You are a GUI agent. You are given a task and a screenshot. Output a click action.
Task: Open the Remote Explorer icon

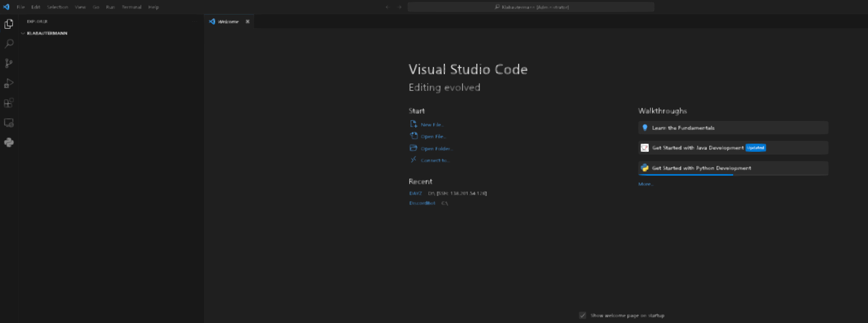[9, 123]
